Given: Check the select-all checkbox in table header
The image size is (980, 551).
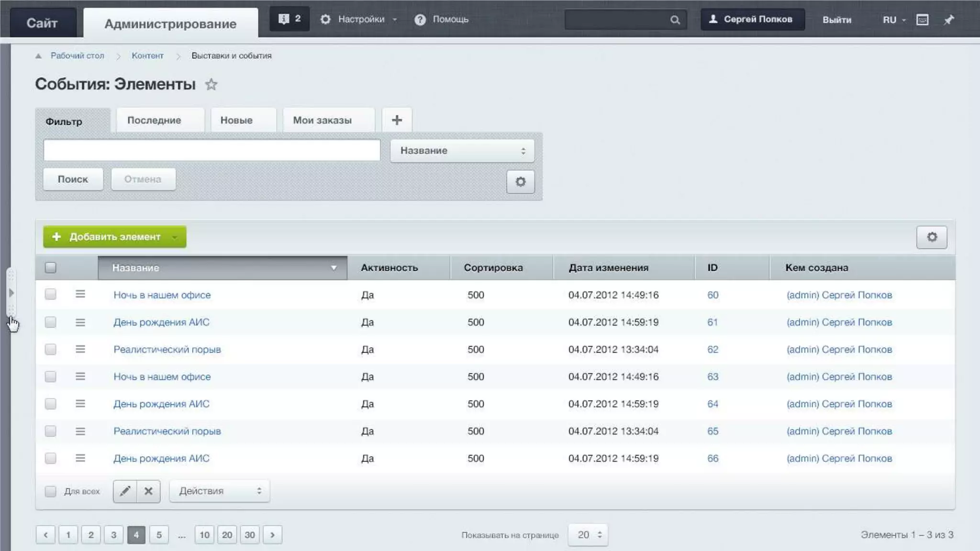Looking at the screenshot, I should 50,268.
